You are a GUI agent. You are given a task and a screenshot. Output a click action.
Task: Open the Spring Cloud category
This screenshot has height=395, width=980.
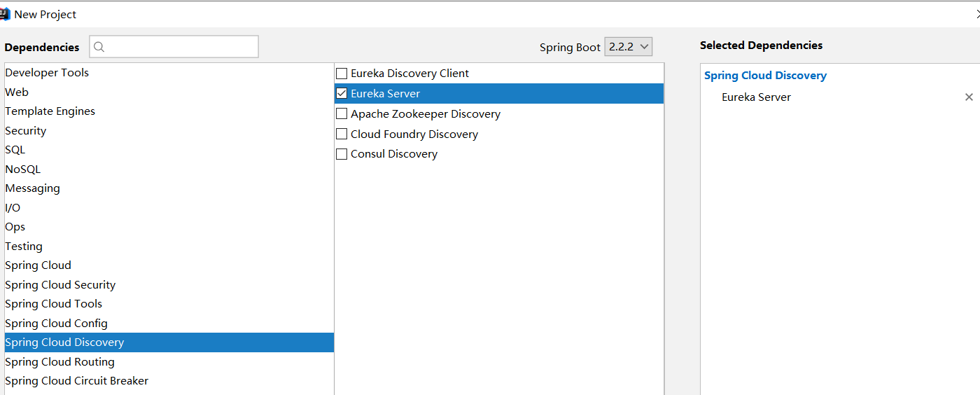[x=169, y=265]
